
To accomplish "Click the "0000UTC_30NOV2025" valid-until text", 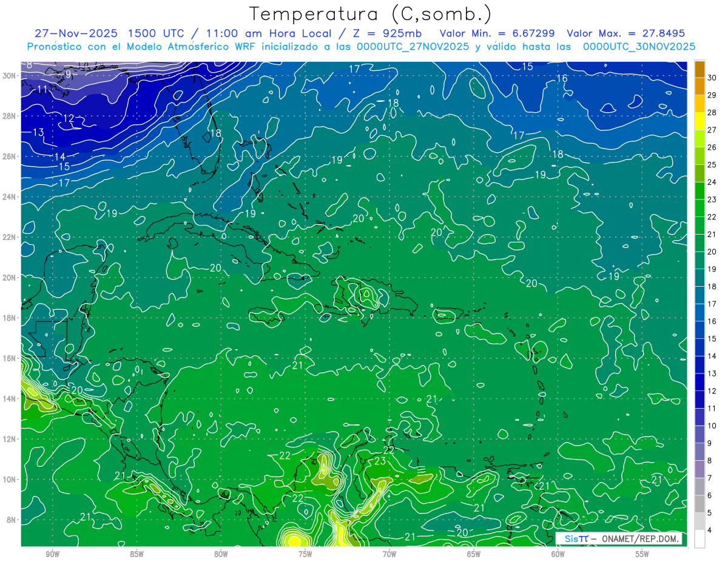I will (x=639, y=47).
